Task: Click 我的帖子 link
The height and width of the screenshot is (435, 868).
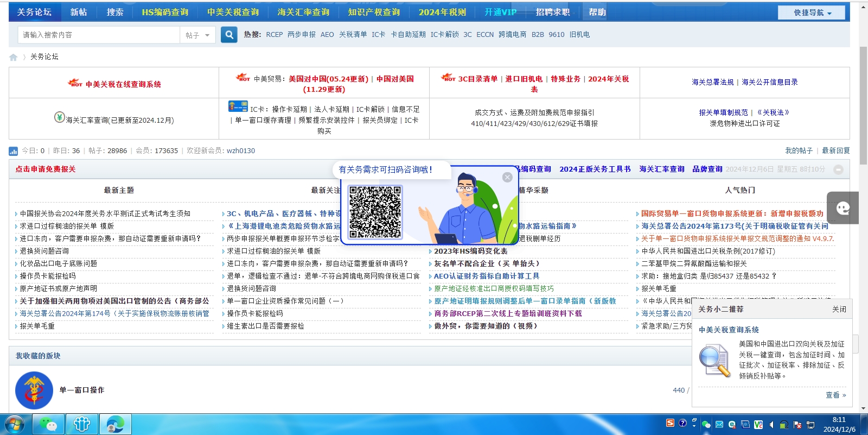Action: [x=799, y=150]
